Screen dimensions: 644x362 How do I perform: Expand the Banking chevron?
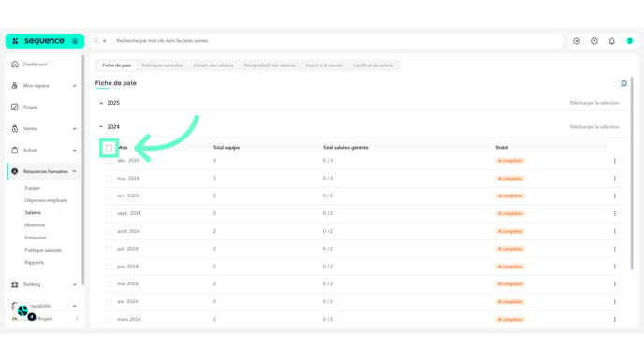(x=74, y=284)
